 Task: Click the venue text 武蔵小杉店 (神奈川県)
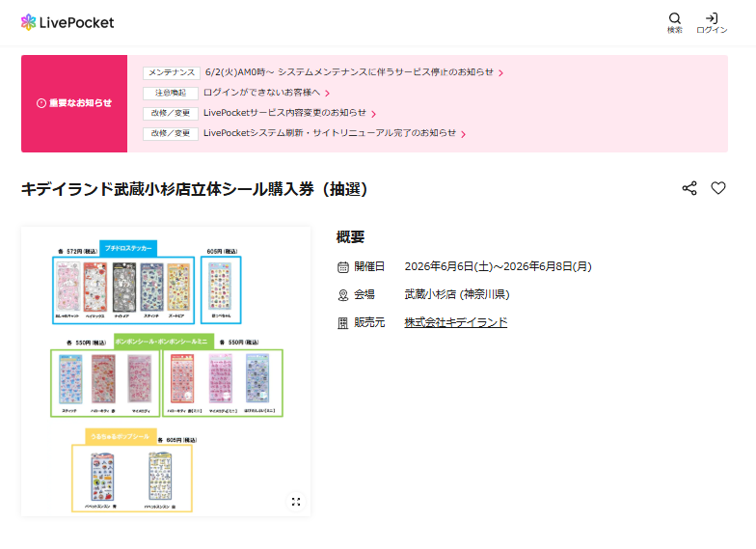coord(457,294)
